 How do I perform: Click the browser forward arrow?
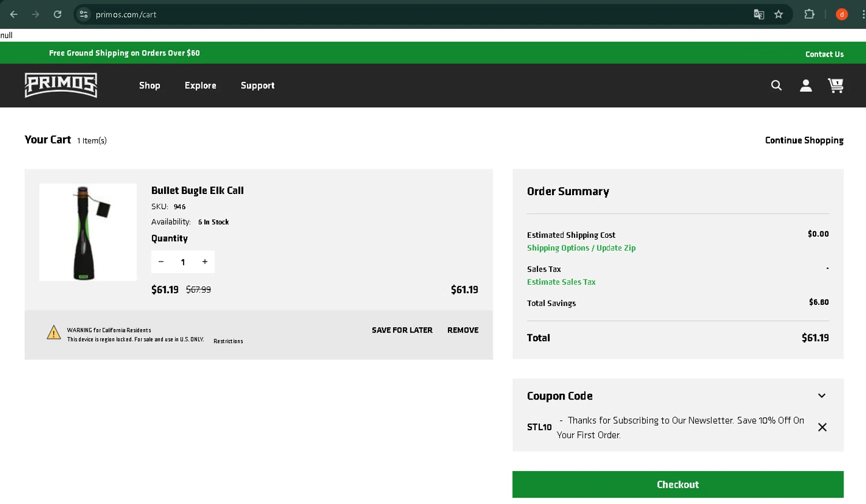coord(36,14)
